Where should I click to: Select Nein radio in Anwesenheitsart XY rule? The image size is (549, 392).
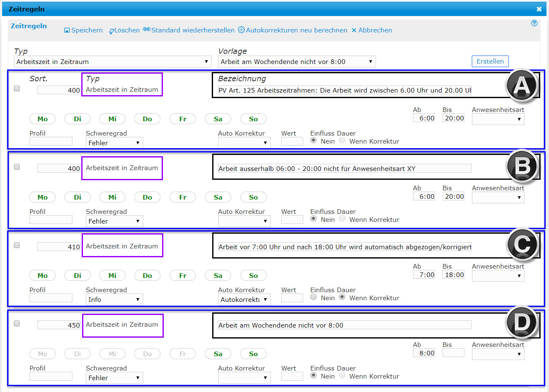tap(314, 219)
